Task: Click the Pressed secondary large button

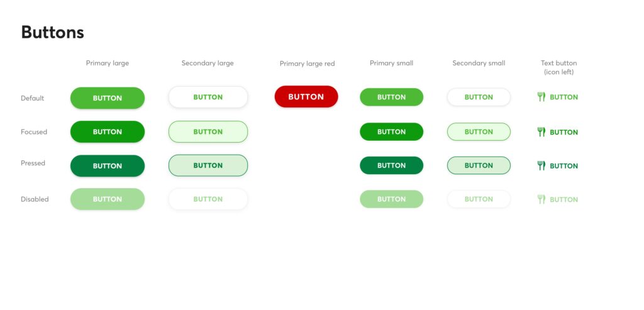Action: pyautogui.click(x=208, y=165)
